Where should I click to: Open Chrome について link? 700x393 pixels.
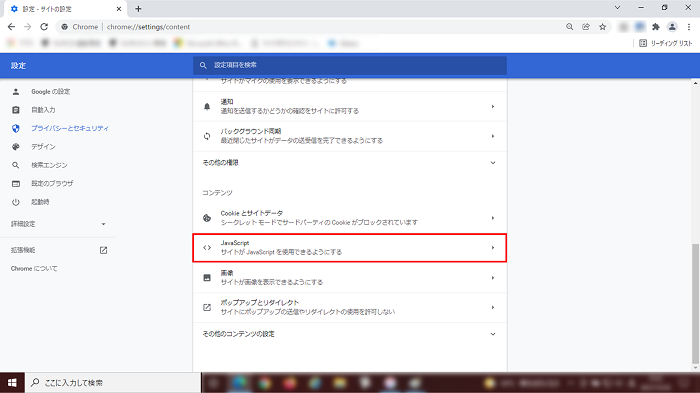34,268
